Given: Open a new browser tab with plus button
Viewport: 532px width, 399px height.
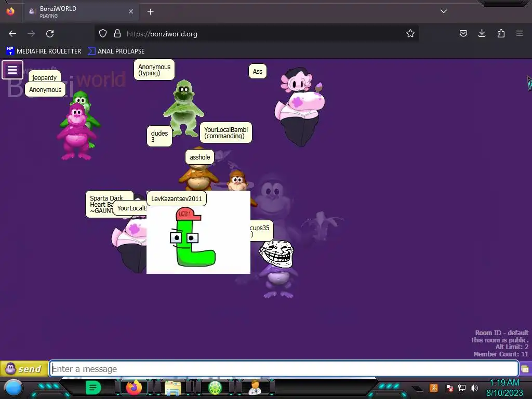Looking at the screenshot, I should coord(150,12).
